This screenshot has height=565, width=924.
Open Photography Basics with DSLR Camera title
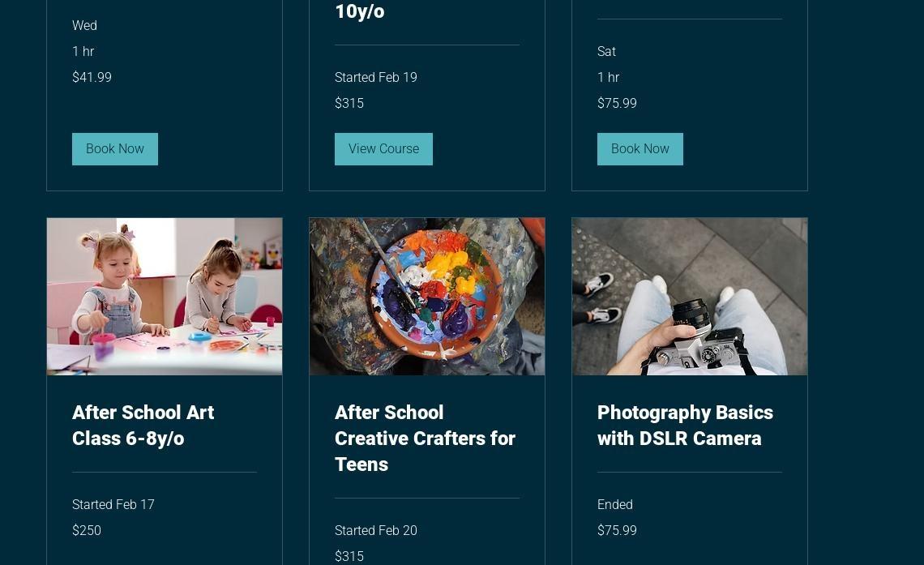[685, 426]
